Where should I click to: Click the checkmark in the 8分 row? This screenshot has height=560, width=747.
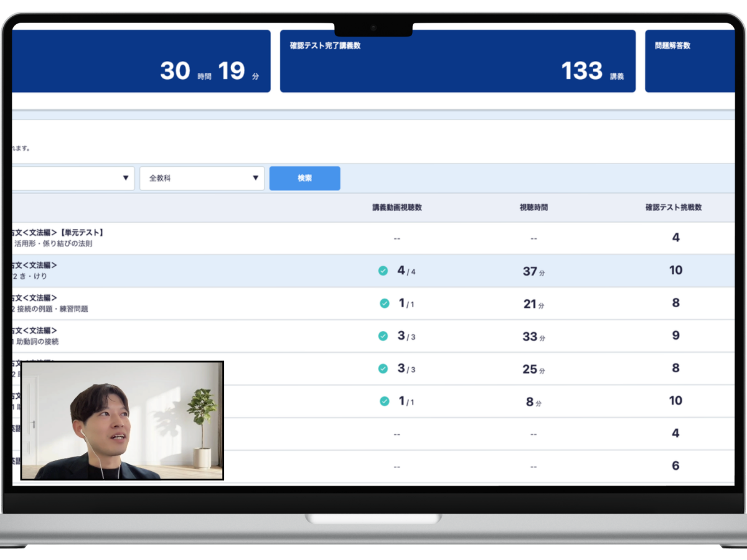coord(384,401)
